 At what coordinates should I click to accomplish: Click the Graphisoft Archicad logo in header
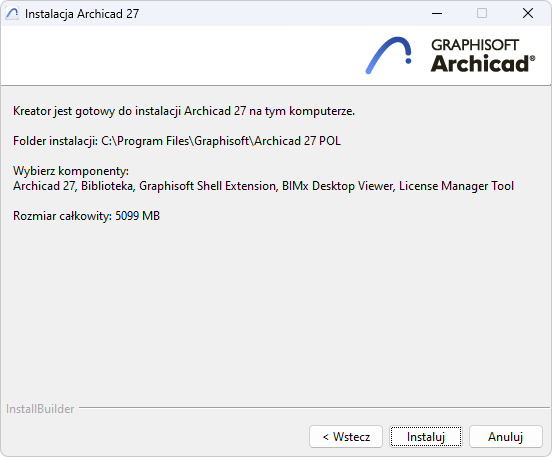coord(450,55)
